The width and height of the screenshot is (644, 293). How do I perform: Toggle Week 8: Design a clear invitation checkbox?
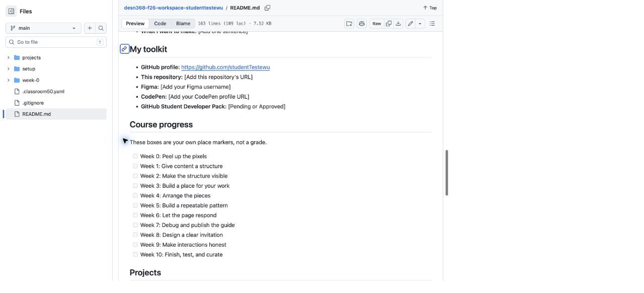point(135,235)
